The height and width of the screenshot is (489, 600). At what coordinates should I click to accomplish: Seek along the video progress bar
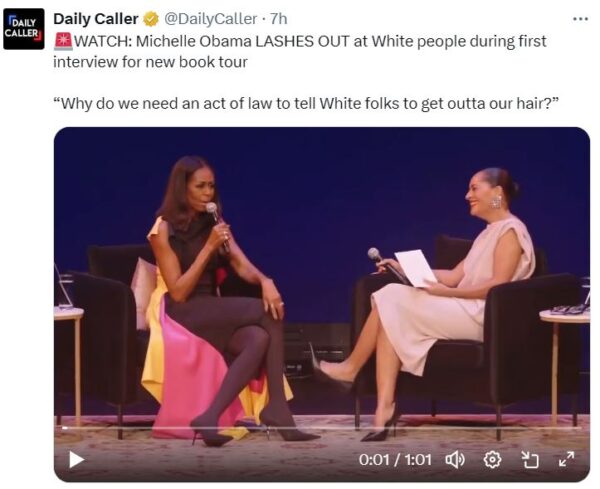(x=321, y=427)
